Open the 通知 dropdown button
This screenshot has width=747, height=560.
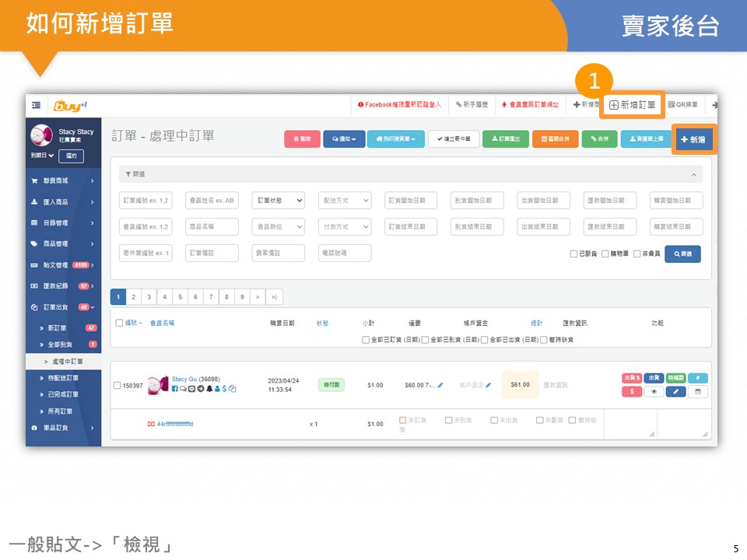pos(343,139)
